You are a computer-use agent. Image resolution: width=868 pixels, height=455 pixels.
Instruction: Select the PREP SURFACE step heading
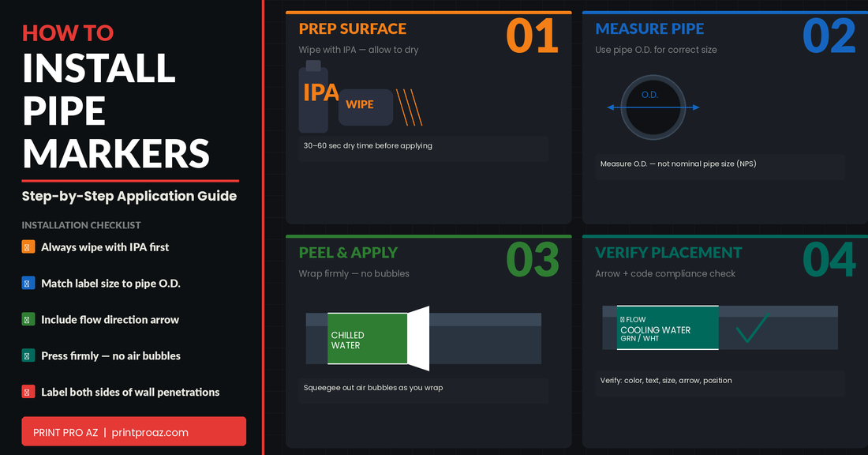pos(352,29)
